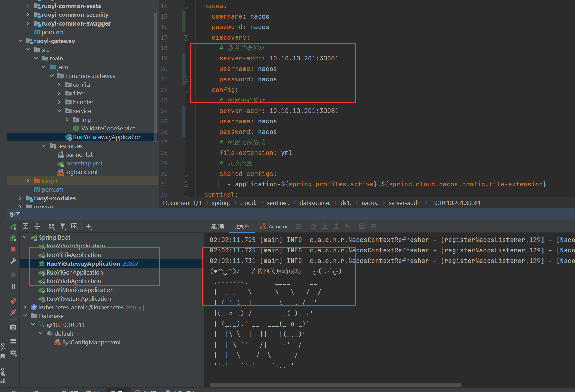Collapse the default 1 session node
Screen dimensions: 575x392
click(x=41, y=334)
